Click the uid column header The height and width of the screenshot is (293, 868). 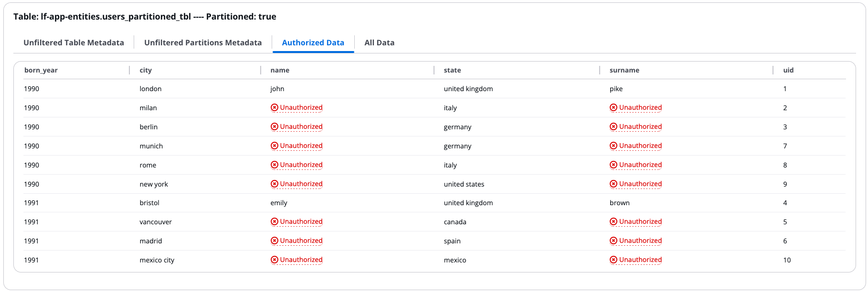click(787, 70)
